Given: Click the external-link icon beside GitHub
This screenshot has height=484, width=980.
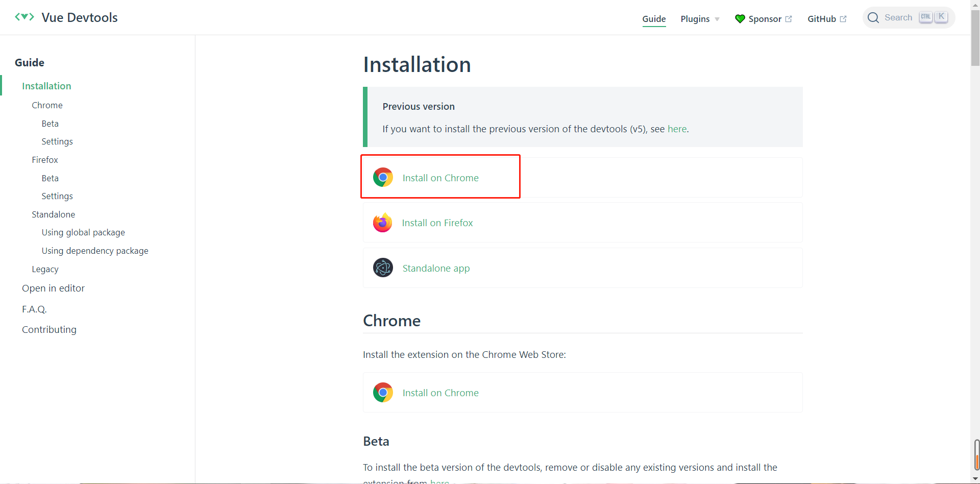Looking at the screenshot, I should (x=843, y=19).
